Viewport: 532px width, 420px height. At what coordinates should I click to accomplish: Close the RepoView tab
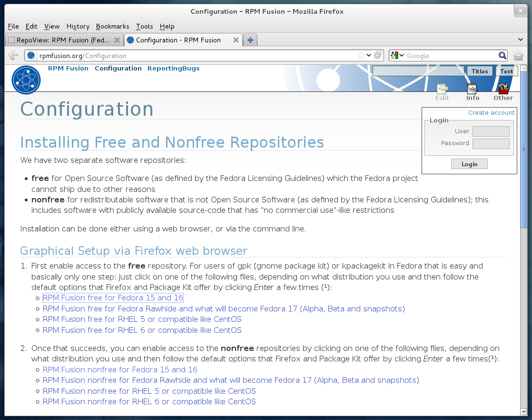117,40
